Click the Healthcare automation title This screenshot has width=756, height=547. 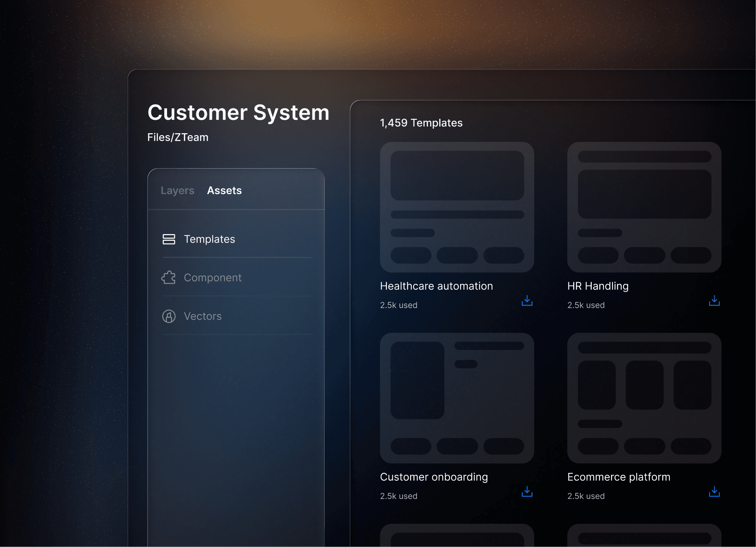click(x=437, y=286)
